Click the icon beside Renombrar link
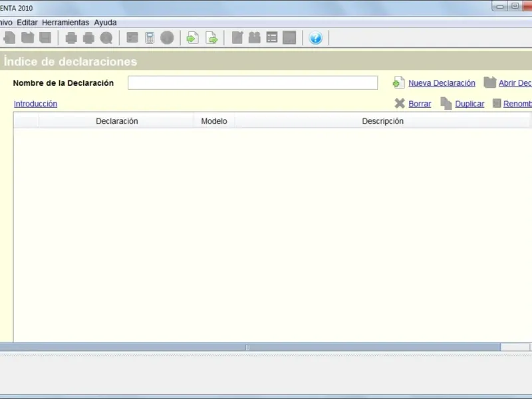Image resolution: width=532 pixels, height=399 pixels. point(497,103)
